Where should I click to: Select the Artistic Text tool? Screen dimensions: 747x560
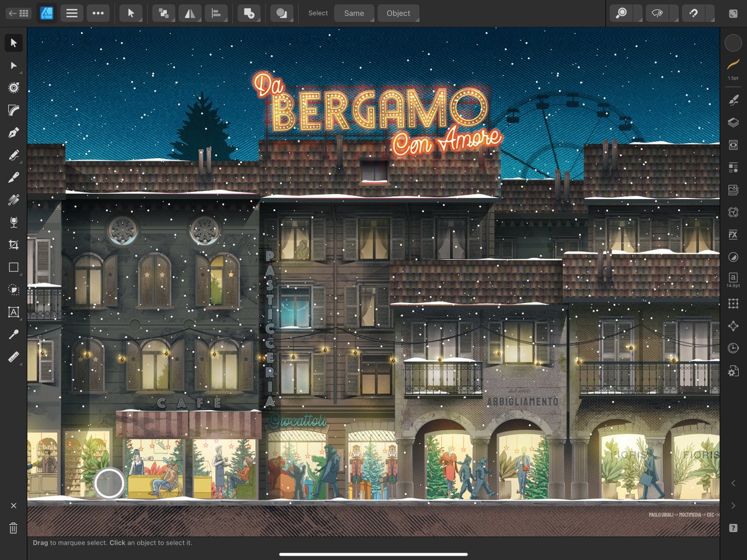pyautogui.click(x=13, y=312)
